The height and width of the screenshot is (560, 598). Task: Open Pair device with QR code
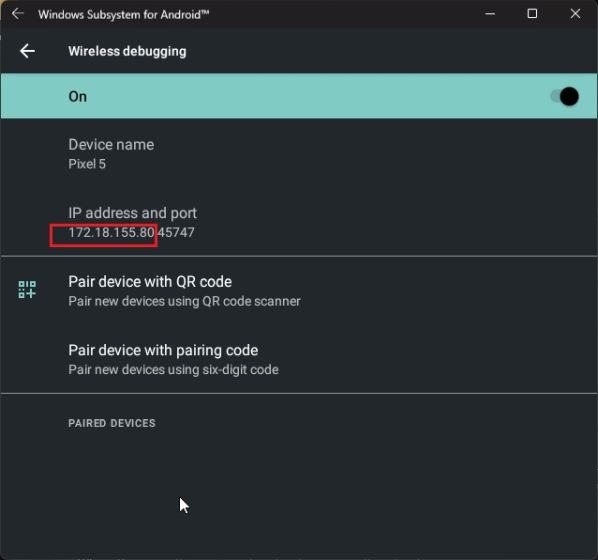[x=299, y=291]
